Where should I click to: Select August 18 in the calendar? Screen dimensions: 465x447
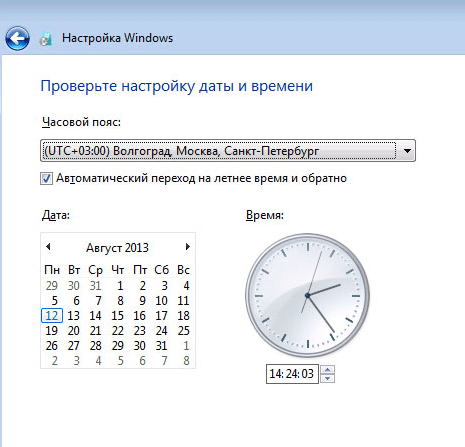point(183,316)
